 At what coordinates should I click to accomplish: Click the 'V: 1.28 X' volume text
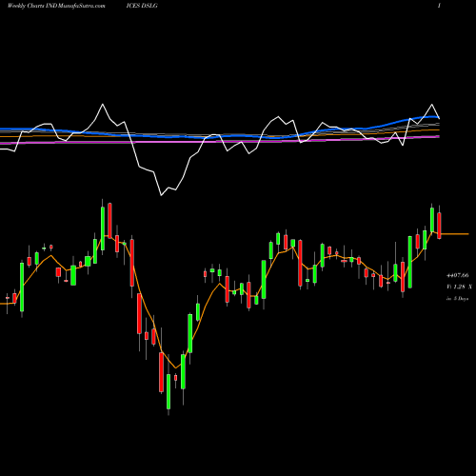459,287
